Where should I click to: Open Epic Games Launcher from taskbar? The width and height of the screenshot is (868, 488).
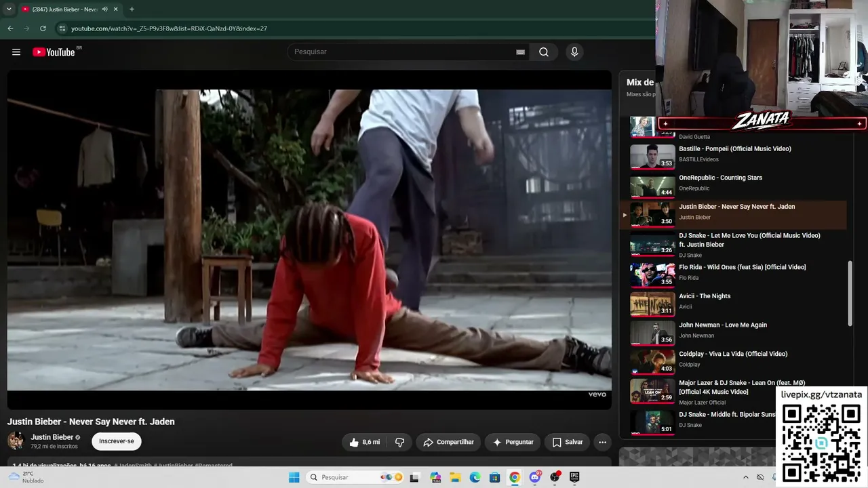point(574,477)
